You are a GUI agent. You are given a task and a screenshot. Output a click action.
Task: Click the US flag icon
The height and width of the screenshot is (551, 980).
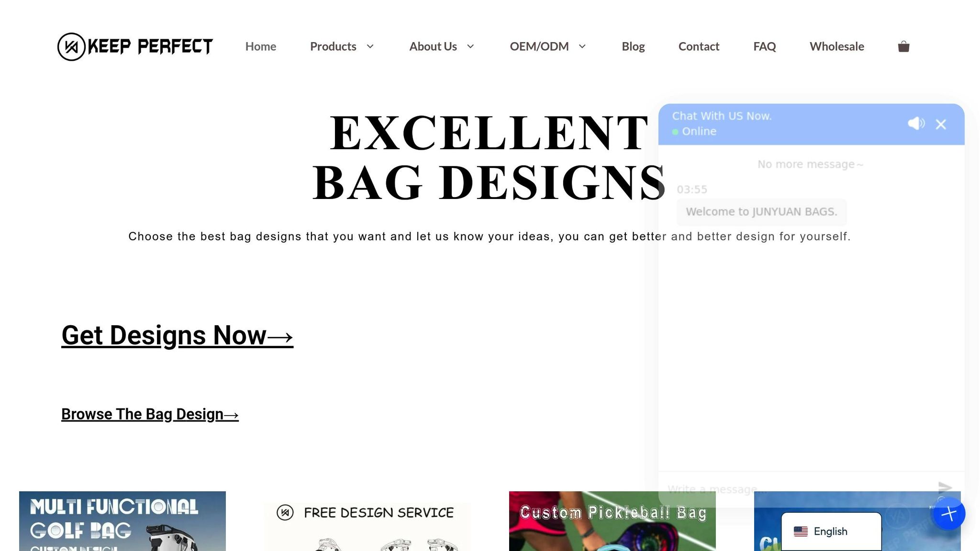801,531
